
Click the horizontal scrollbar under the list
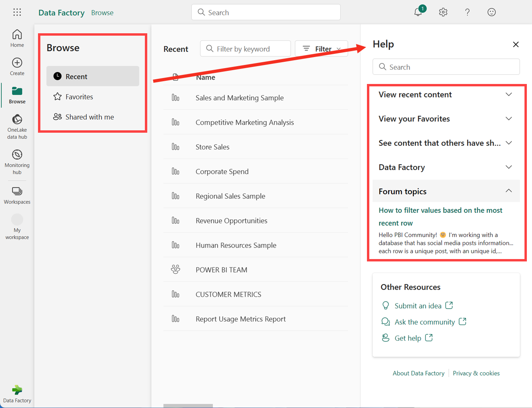click(188, 406)
